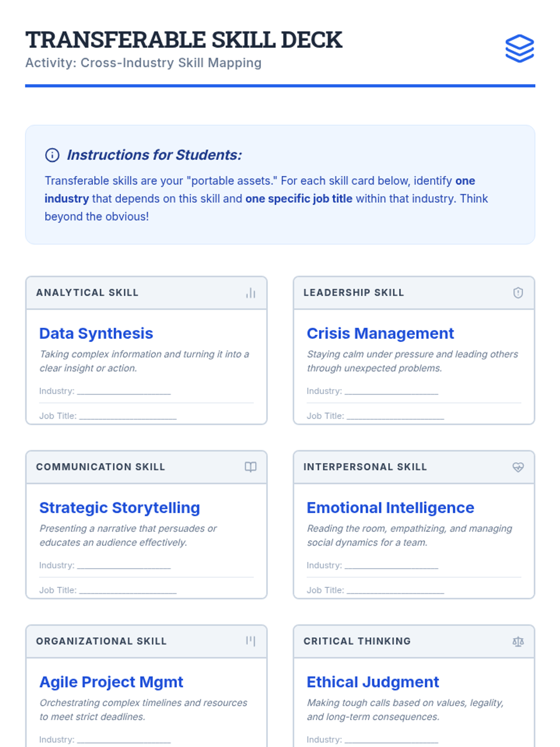Screen dimensions: 560x747
Task: Click the shield alert icon on Leadership Skill
Action: [x=518, y=293]
